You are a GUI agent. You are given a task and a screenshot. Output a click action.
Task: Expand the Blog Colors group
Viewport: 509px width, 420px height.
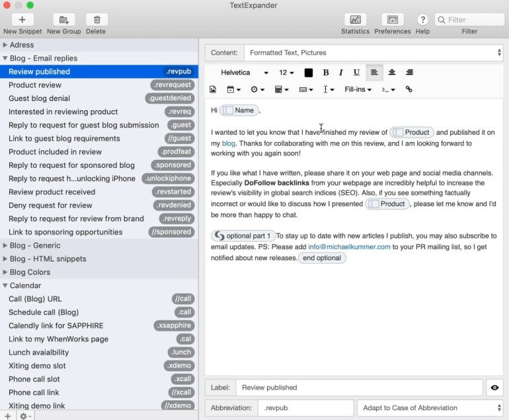[5, 272]
